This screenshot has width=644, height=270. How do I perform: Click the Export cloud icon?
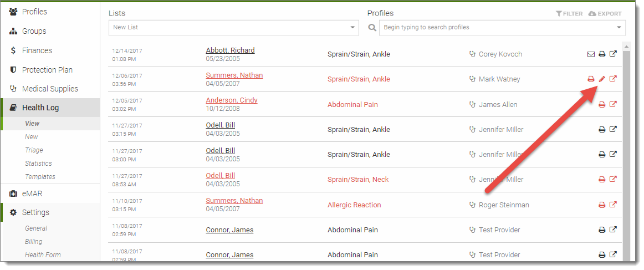(x=592, y=14)
